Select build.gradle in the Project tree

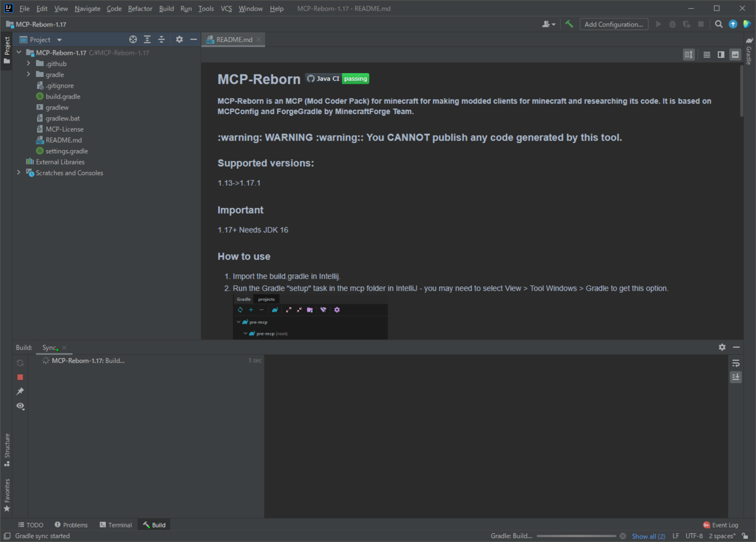point(62,96)
